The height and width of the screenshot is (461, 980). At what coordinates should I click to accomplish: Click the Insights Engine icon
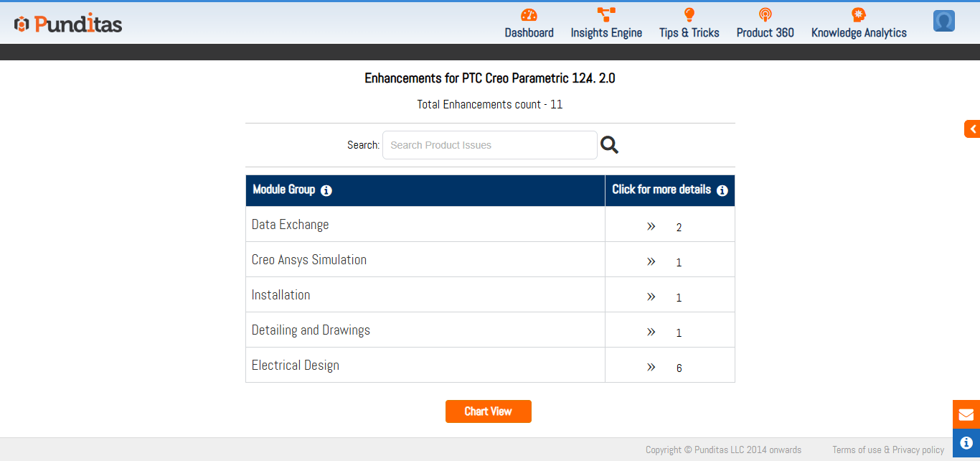coord(606,15)
